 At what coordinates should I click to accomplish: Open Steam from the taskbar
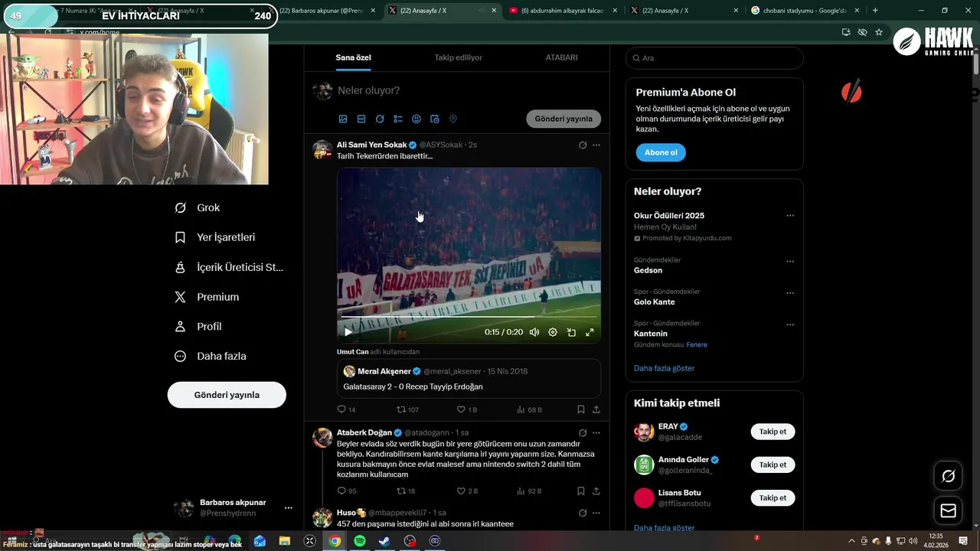[384, 541]
